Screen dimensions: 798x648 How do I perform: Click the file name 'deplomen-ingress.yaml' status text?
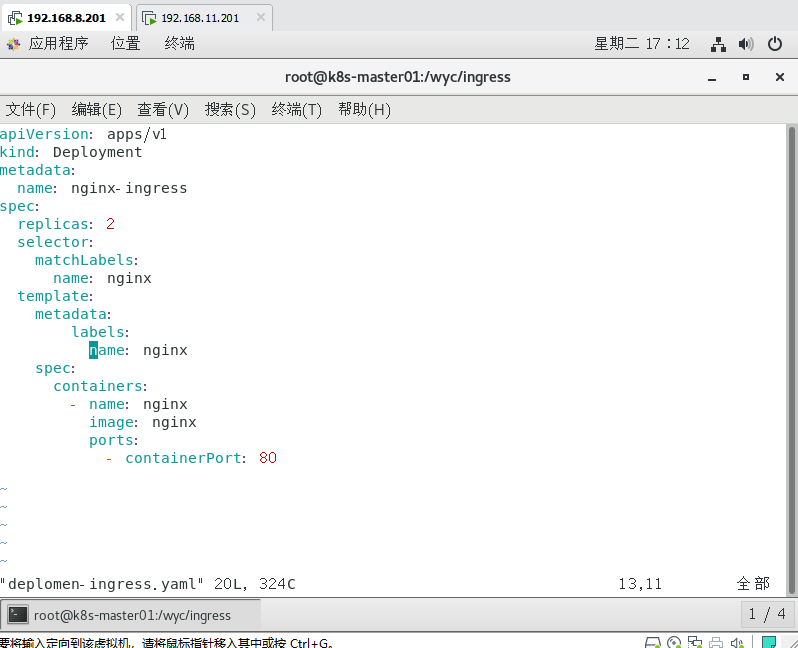tap(102, 584)
